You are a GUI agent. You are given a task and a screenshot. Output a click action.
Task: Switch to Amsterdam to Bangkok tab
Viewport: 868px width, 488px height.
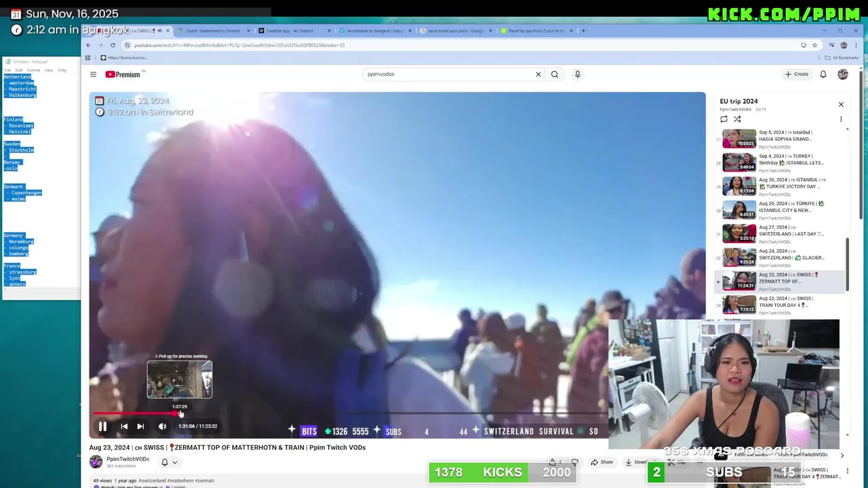click(375, 30)
